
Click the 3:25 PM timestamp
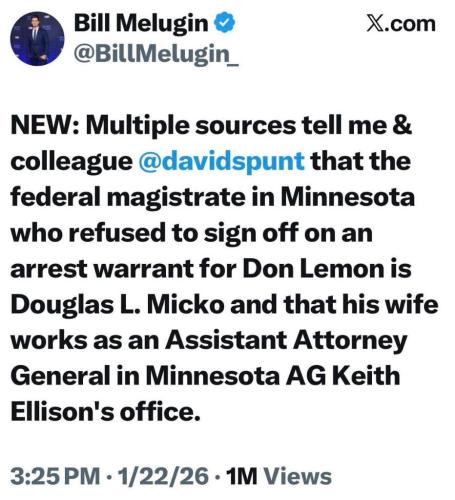coord(55,476)
